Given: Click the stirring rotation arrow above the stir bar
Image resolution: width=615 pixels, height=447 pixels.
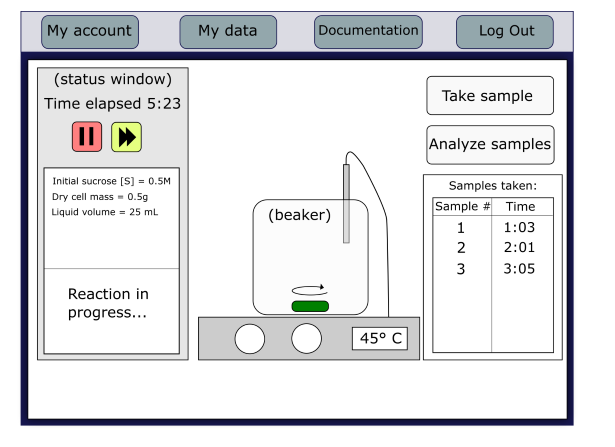Looking at the screenshot, I should [x=309, y=291].
